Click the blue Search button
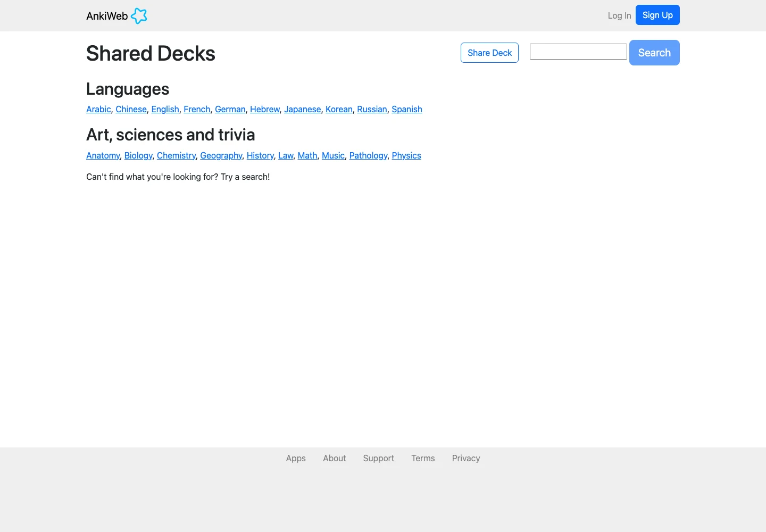This screenshot has width=766, height=532. coord(654,53)
